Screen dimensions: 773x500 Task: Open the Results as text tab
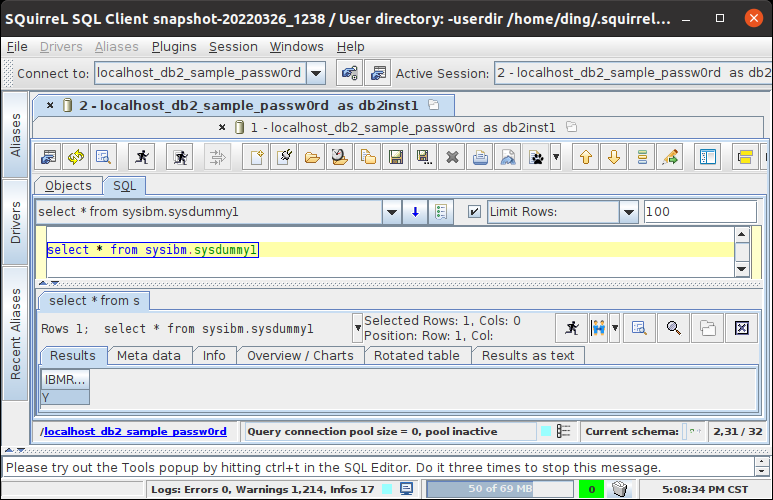[x=528, y=356]
